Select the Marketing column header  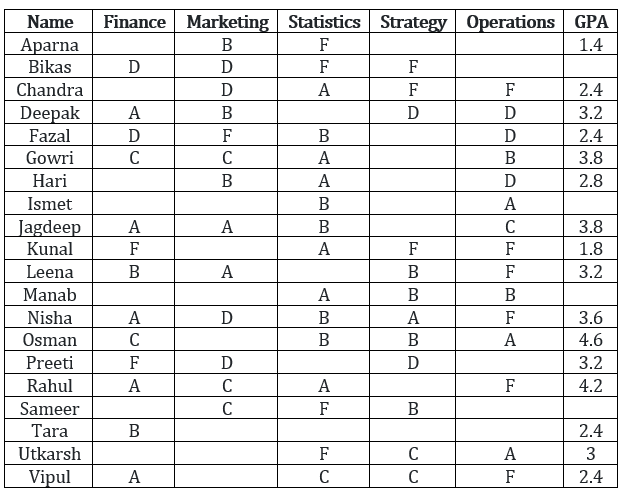click(226, 21)
